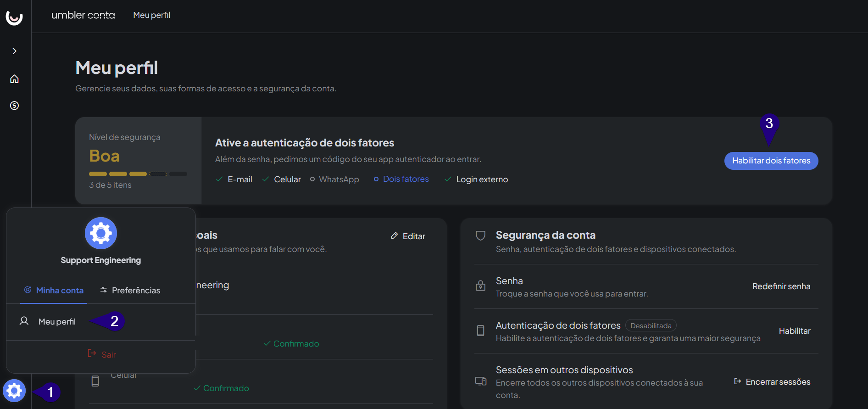
Task: Click Encerrar sessões button
Action: tap(772, 382)
